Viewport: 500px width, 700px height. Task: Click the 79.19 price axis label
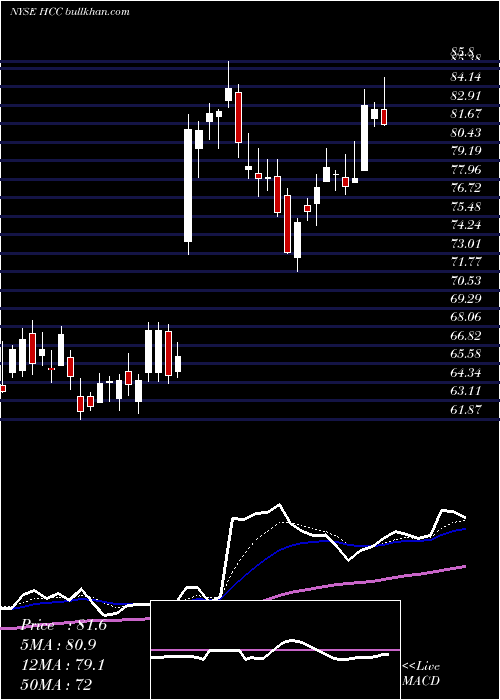466,151
